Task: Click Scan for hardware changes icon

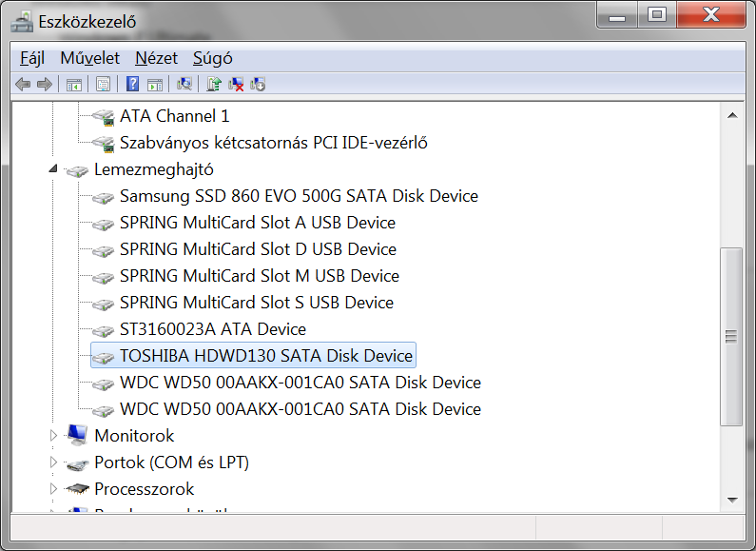Action: [x=184, y=84]
